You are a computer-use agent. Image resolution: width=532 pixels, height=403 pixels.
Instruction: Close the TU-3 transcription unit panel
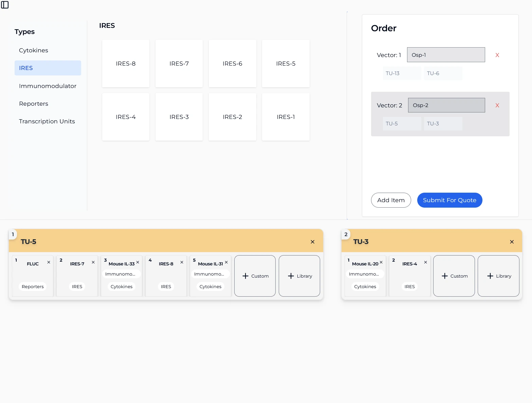(512, 242)
